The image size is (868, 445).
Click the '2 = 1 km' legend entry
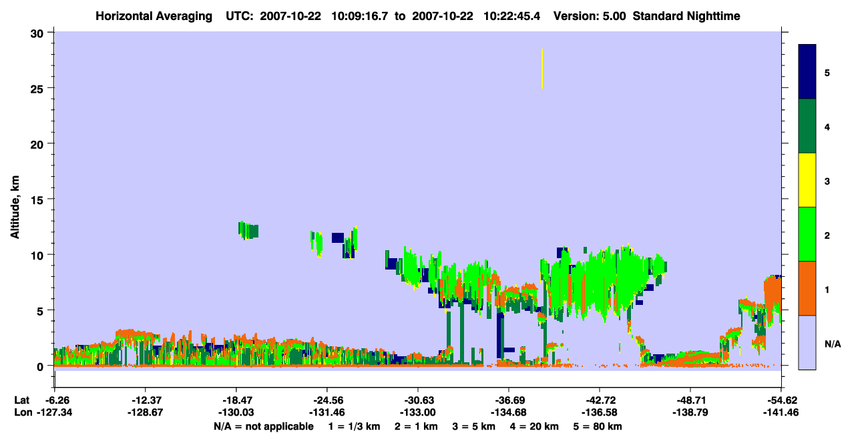(416, 426)
